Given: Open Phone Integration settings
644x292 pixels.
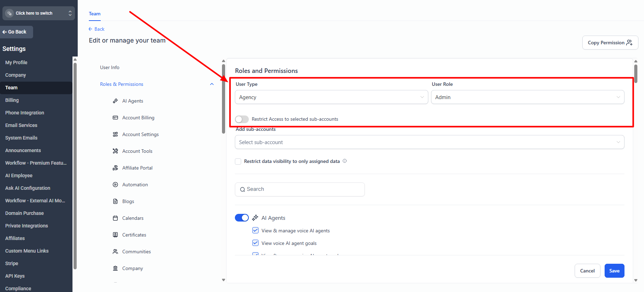Looking at the screenshot, I should coord(25,113).
